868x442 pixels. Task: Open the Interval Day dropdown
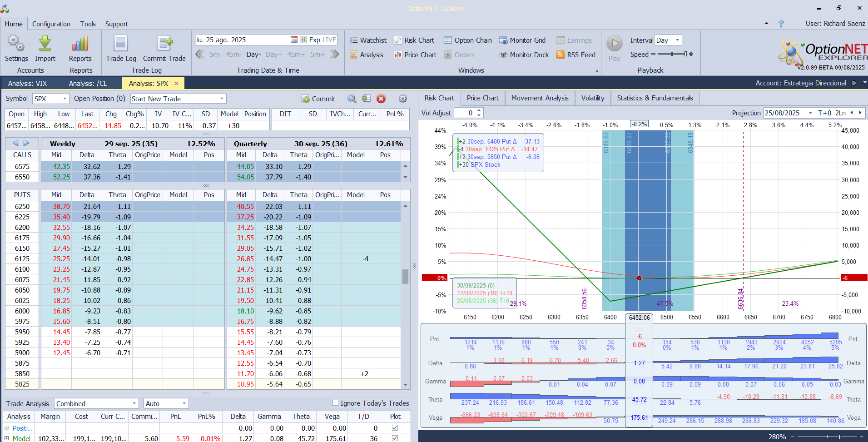(x=677, y=40)
